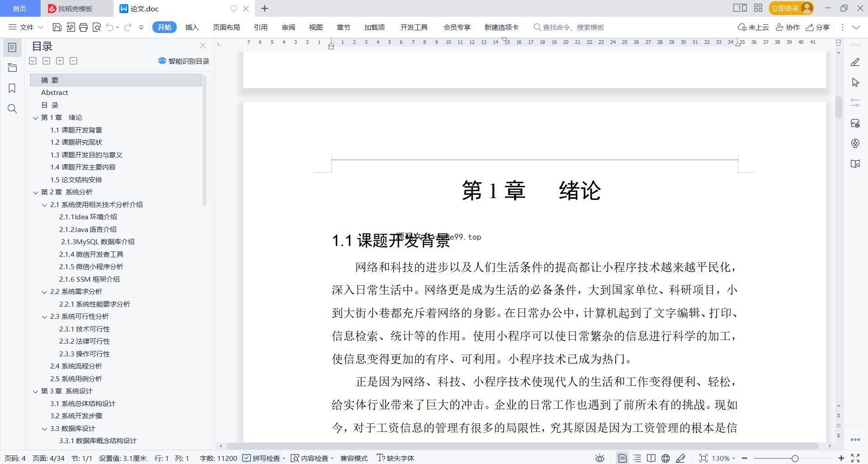Click the horizontal document scrollbar
Viewport: 868px width, 464px height.
[x=522, y=446]
